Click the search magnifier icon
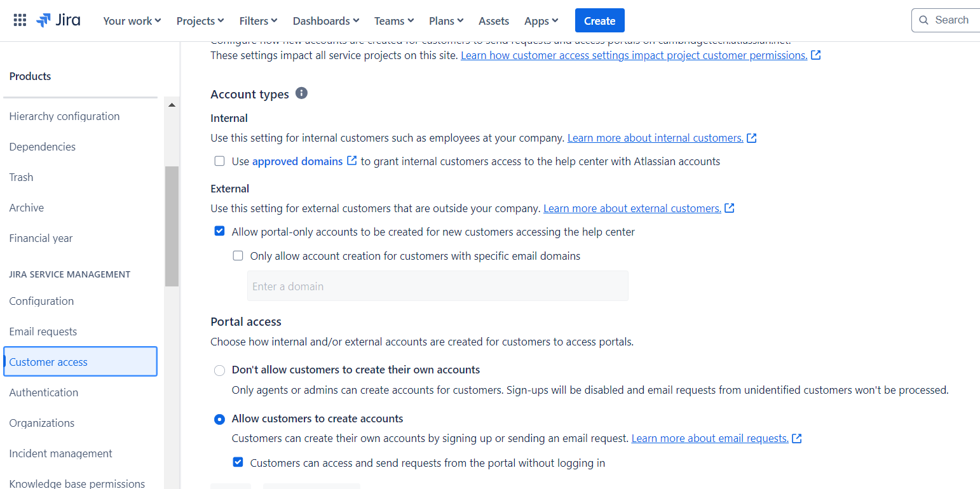Image resolution: width=980 pixels, height=489 pixels. (x=924, y=20)
